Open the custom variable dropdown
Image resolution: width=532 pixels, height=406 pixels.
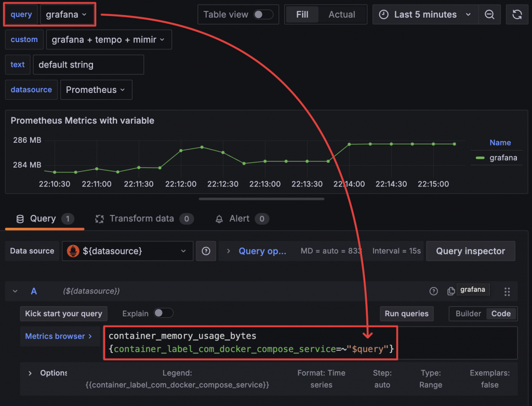pos(109,39)
